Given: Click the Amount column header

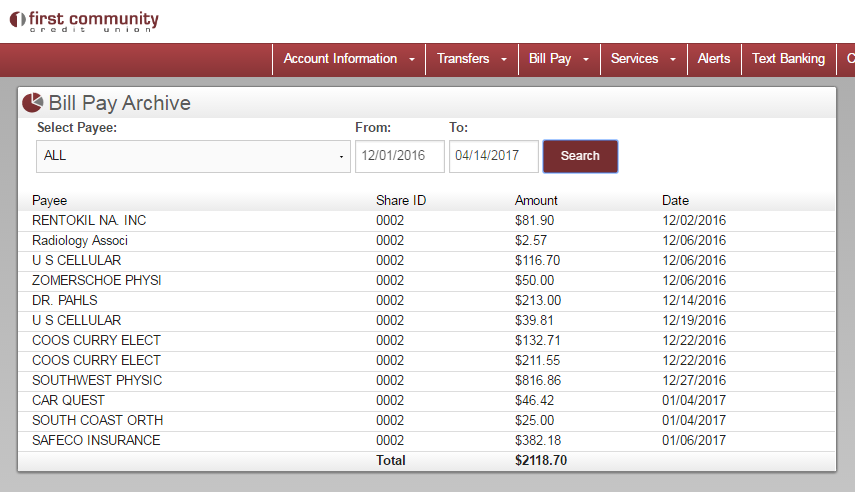Looking at the screenshot, I should pos(536,201).
